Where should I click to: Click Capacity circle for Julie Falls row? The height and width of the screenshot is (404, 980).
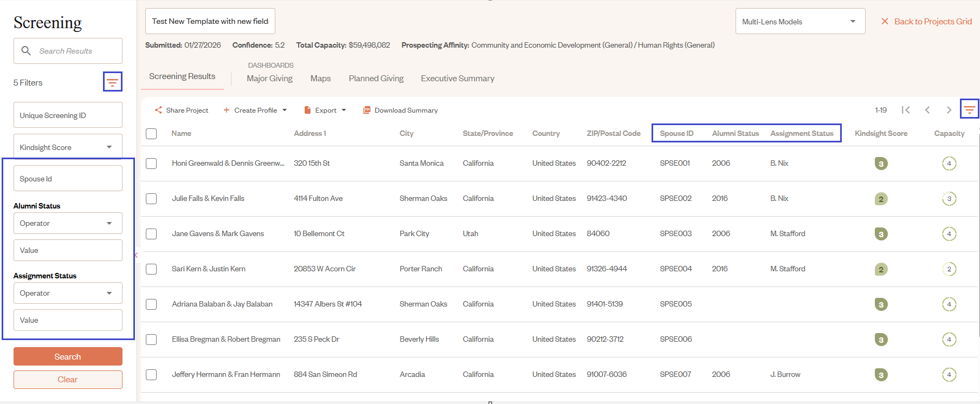(949, 199)
